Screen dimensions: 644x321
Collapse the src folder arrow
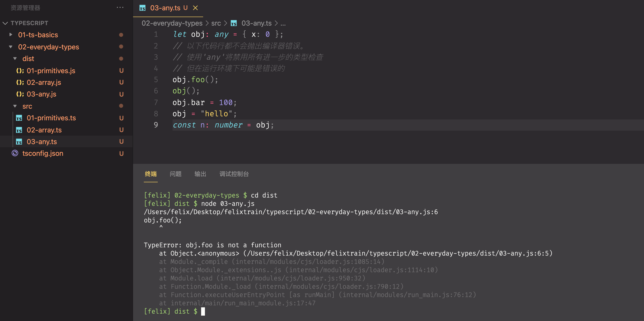coord(15,106)
